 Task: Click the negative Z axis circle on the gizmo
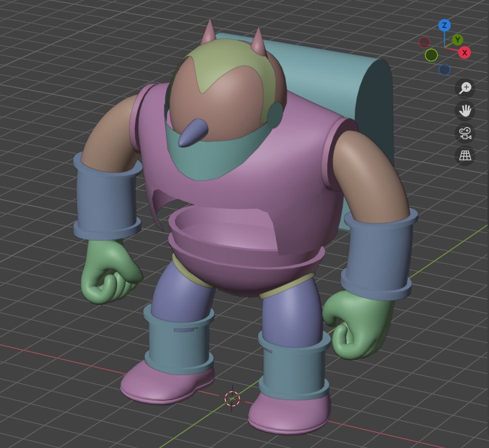point(444,69)
